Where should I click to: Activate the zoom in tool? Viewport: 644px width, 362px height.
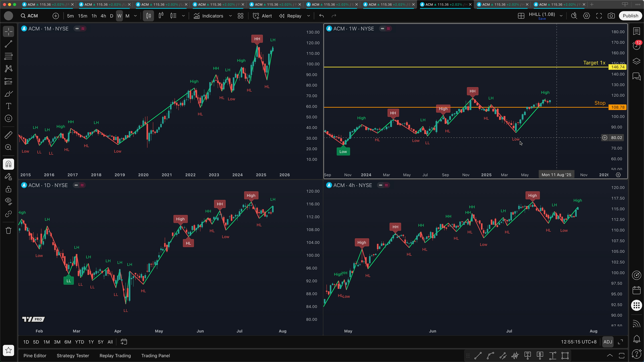(x=9, y=147)
